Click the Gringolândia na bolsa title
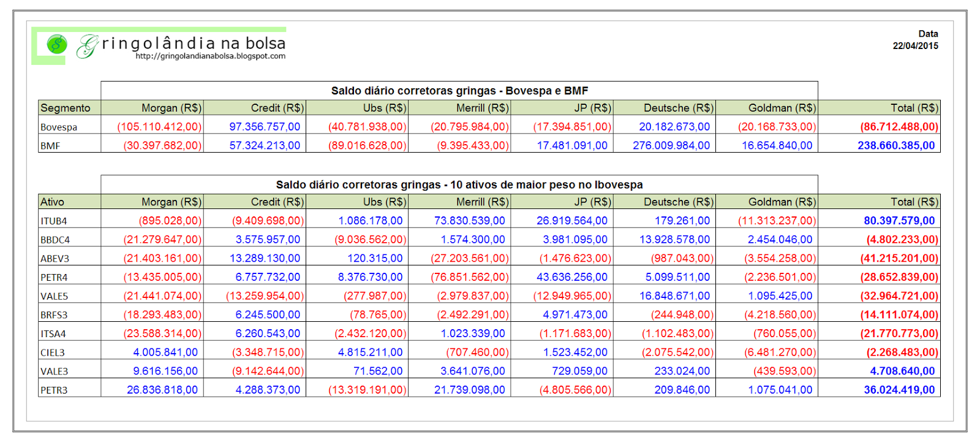Screen dimensions: 980x442 (182, 45)
